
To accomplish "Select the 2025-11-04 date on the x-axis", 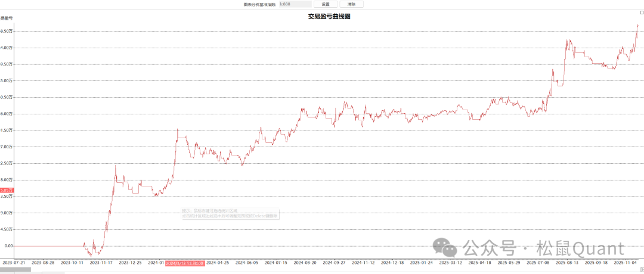I will [626, 262].
